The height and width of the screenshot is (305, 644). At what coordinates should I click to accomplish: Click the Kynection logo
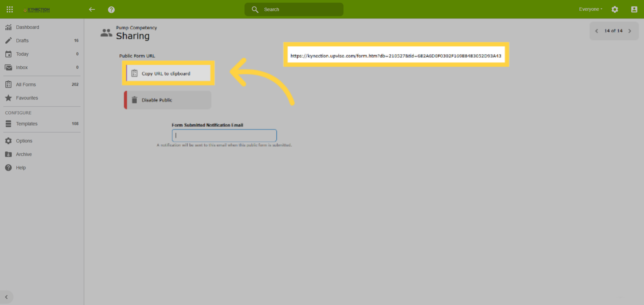(36, 10)
